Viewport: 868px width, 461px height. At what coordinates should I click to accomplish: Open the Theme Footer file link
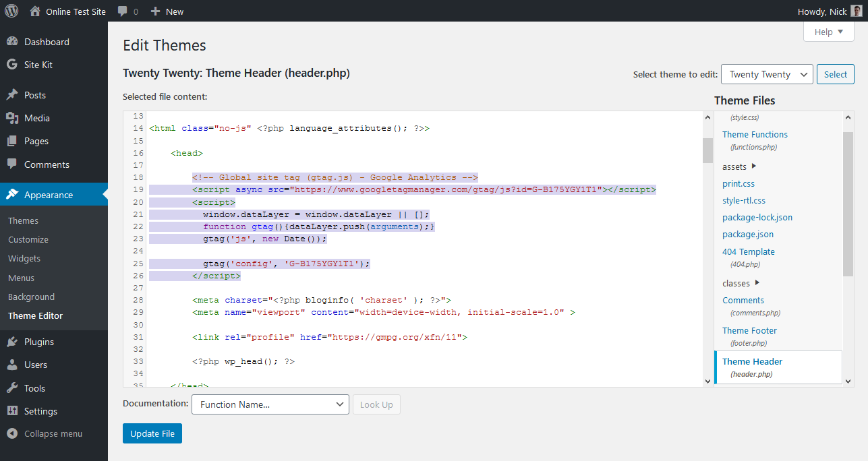coord(749,330)
